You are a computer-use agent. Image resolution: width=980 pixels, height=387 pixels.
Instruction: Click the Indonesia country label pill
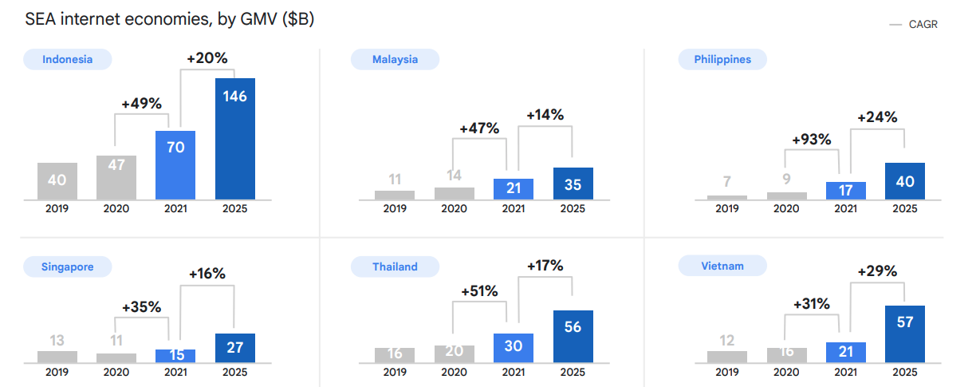(x=67, y=59)
